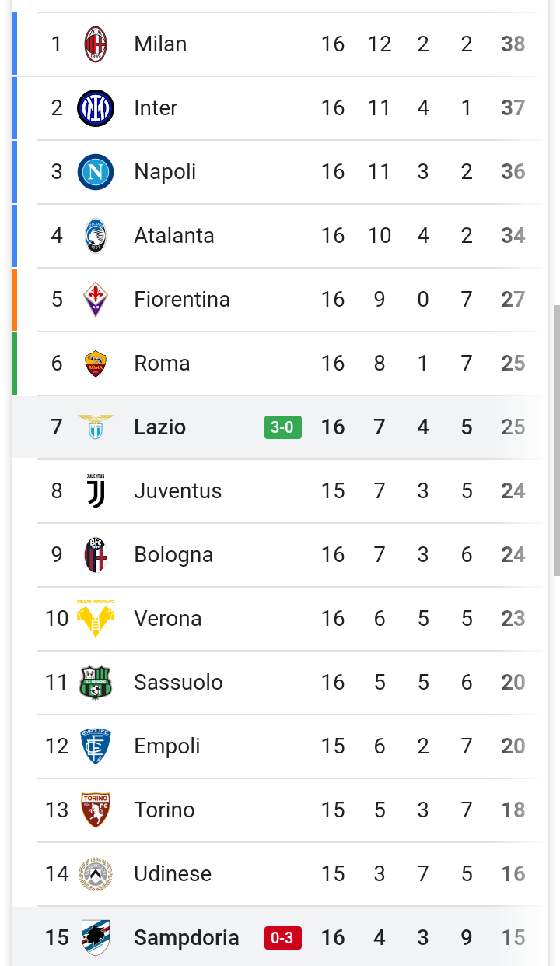Click the Juventus club crest
Image resolution: width=560 pixels, height=966 pixels.
pyautogui.click(x=96, y=491)
